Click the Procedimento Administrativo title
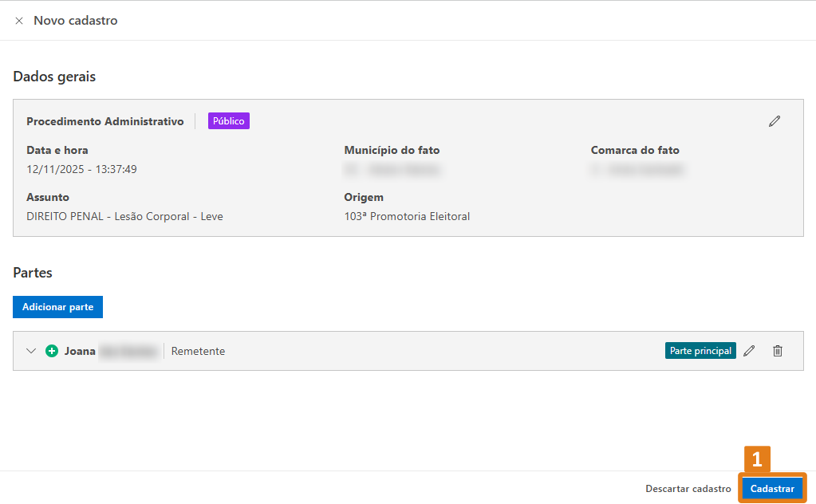Viewport: 816px width, 504px height. click(x=105, y=121)
